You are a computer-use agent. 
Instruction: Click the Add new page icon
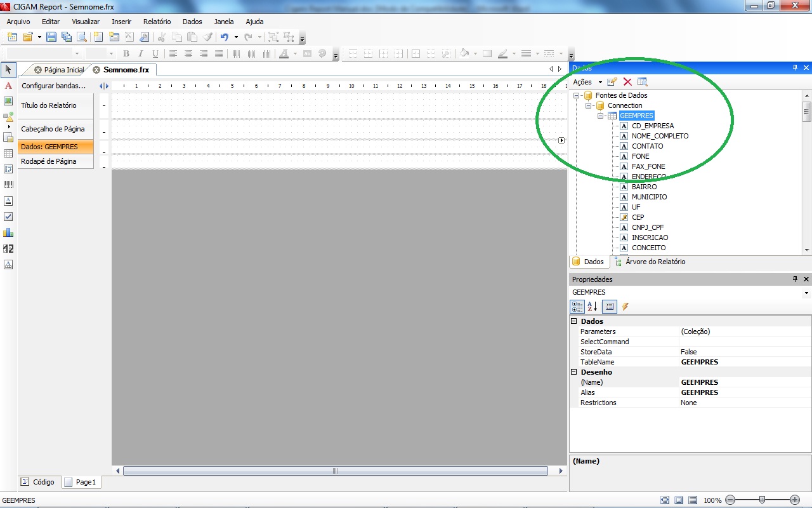[97, 37]
